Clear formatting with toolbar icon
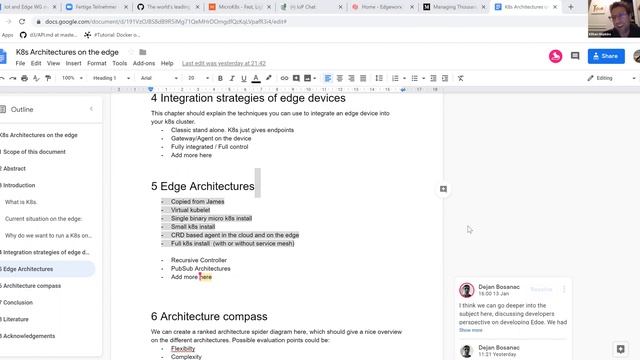The width and height of the screenshot is (640, 360). pyautogui.click(x=460, y=78)
